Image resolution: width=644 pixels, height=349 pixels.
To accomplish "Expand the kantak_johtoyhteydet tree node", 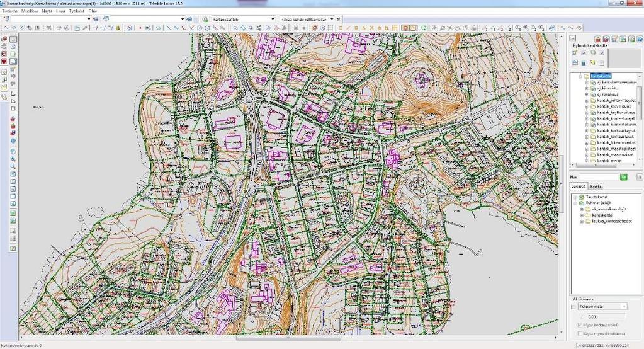I will (x=587, y=100).
